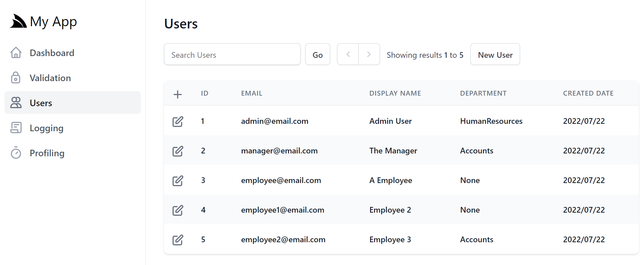
Task: Edit the employee@email.com user row
Action: (178, 181)
